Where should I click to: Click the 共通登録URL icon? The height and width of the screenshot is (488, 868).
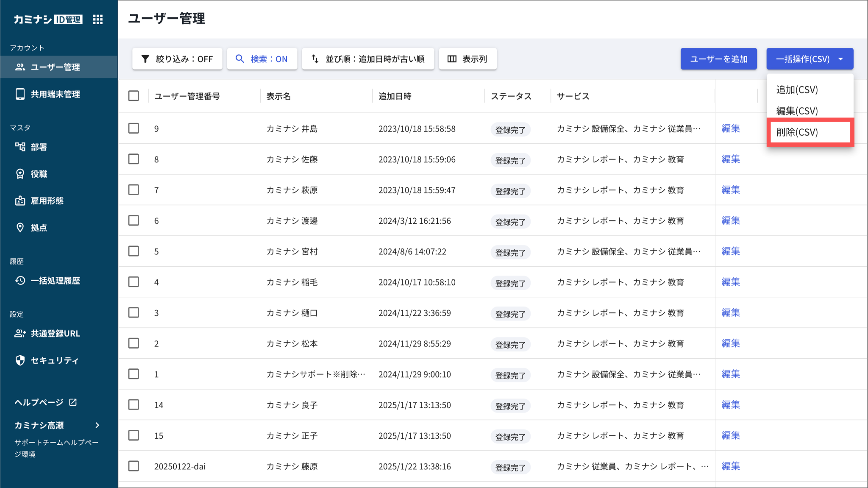pyautogui.click(x=20, y=334)
